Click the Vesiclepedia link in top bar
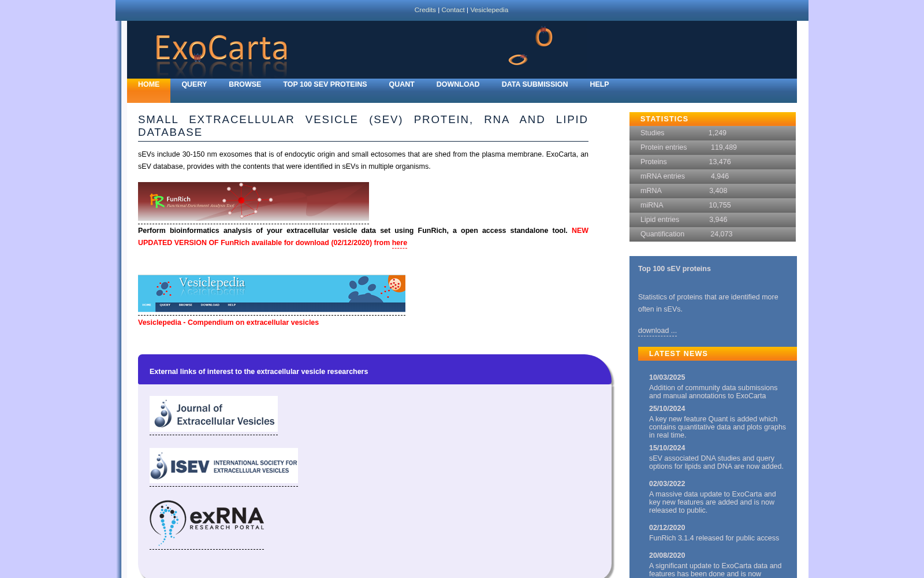This screenshot has height=578, width=924. 489,10
